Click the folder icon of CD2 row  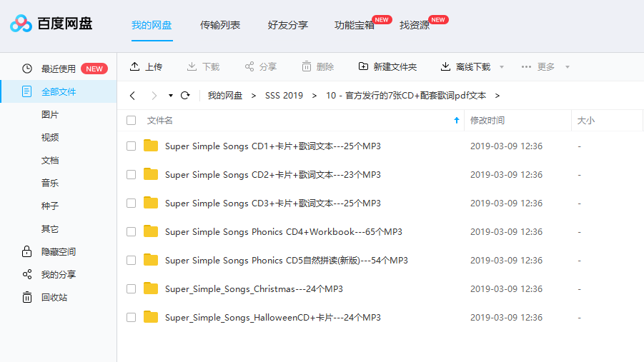click(x=151, y=174)
